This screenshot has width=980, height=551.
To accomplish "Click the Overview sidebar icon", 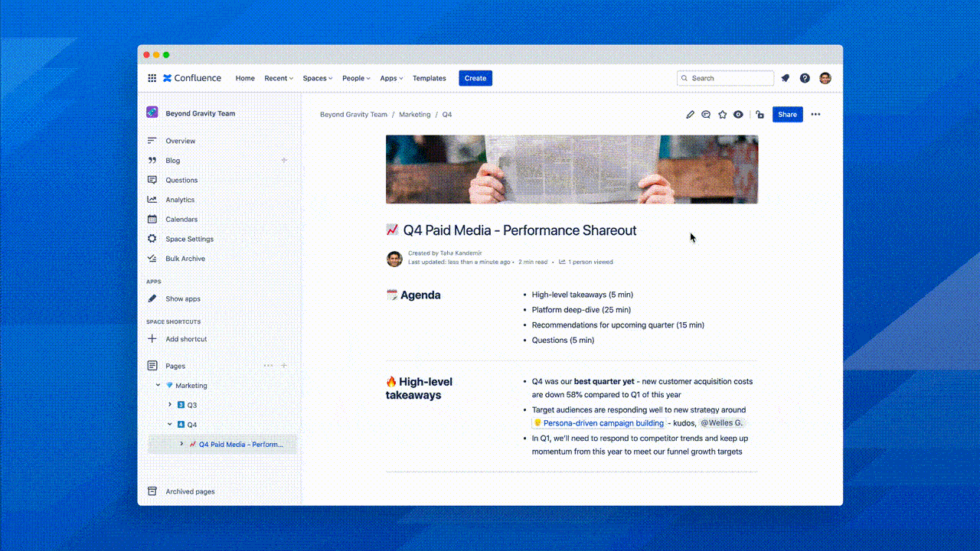I will [x=152, y=141].
